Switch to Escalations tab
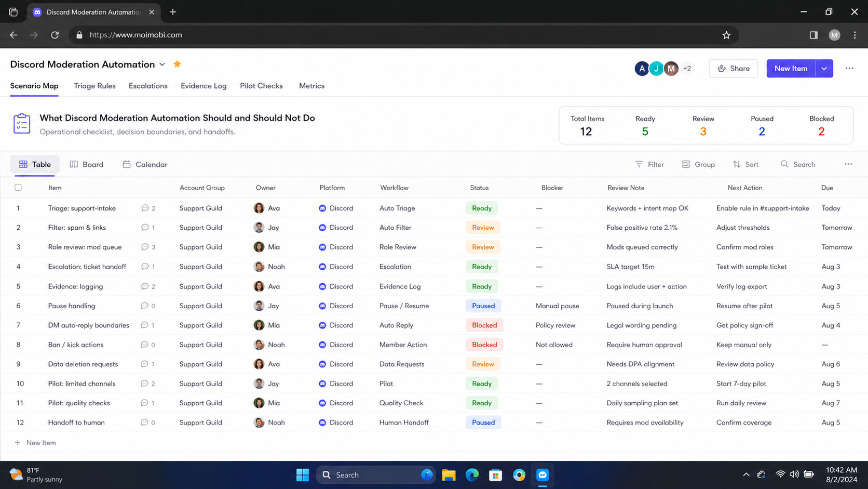This screenshot has width=868, height=489. tap(148, 86)
